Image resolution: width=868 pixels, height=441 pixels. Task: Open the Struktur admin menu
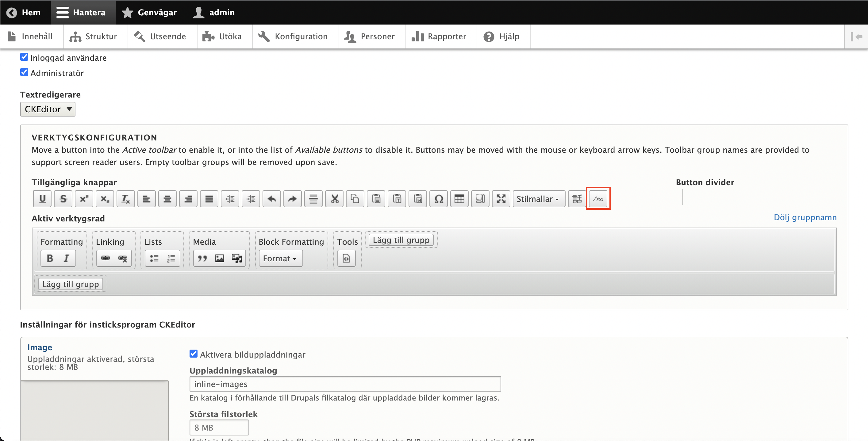click(x=94, y=36)
